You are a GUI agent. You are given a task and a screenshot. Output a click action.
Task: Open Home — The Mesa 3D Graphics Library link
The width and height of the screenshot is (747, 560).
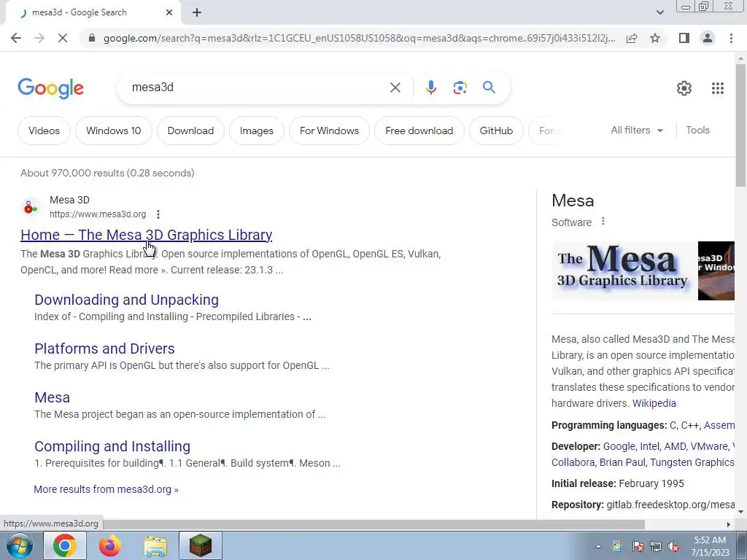(146, 235)
